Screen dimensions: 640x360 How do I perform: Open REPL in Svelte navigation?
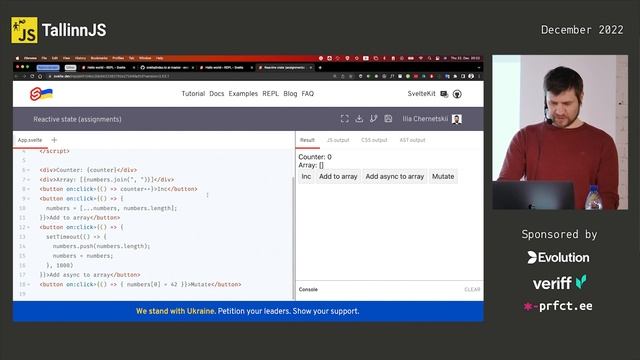tap(270, 94)
